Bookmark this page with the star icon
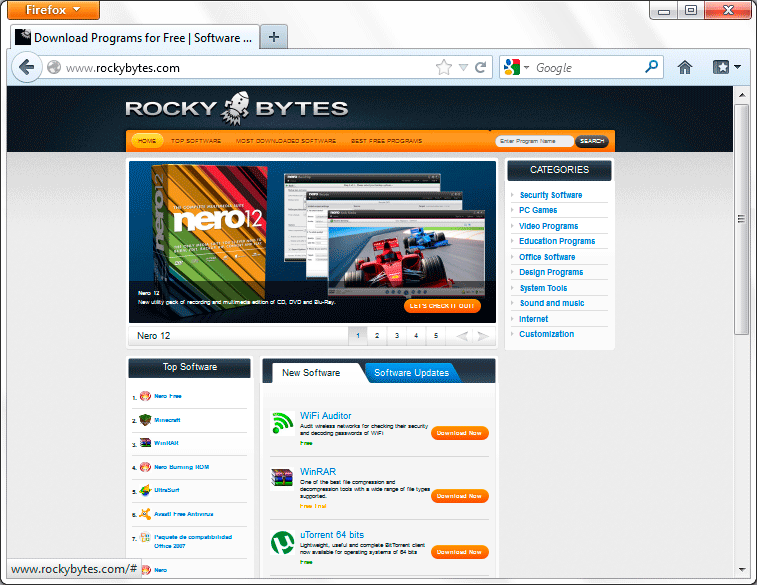 (x=444, y=67)
